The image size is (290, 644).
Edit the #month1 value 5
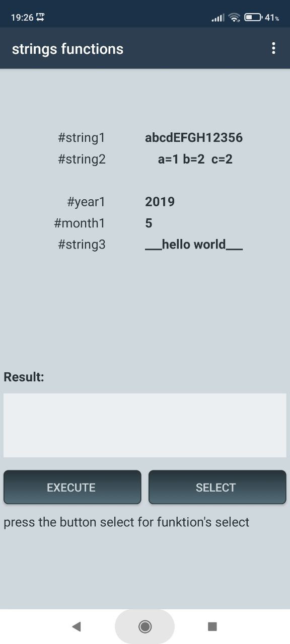click(149, 223)
